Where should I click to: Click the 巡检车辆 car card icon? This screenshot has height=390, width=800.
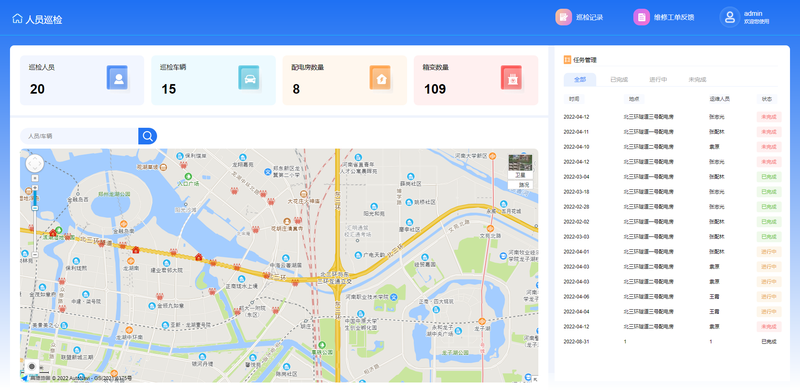(x=249, y=78)
